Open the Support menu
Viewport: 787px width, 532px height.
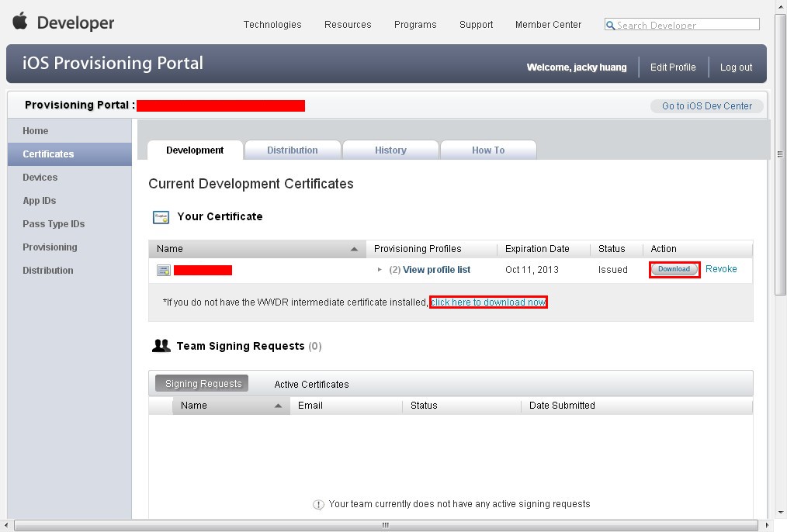[476, 25]
